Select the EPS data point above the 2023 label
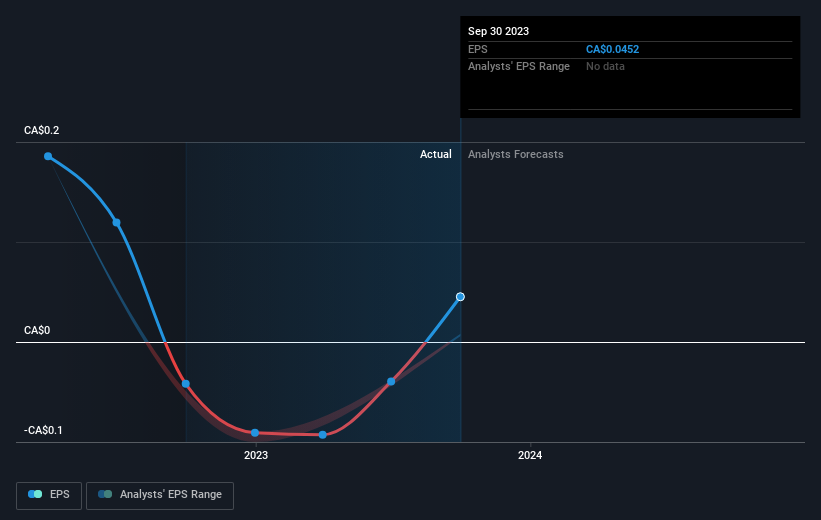The height and width of the screenshot is (520, 821). point(255,433)
